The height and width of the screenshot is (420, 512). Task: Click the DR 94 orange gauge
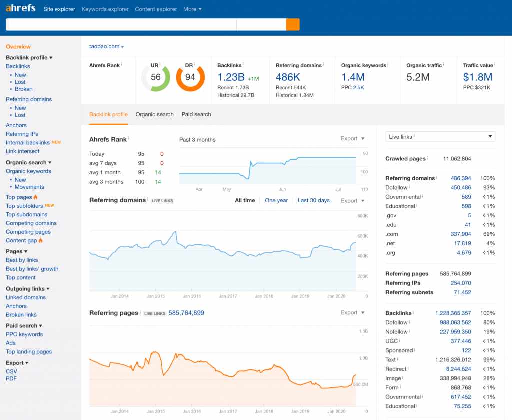click(190, 77)
